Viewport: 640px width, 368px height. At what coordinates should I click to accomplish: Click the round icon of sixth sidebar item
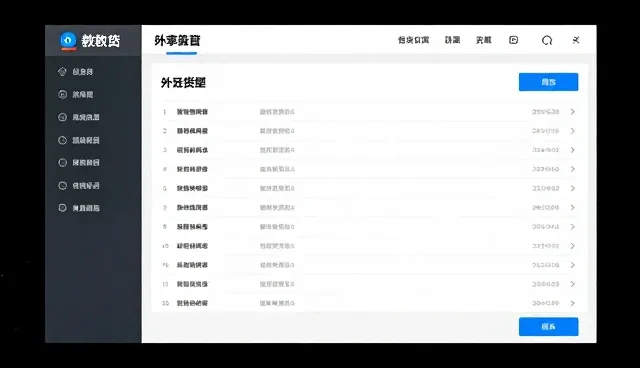62,186
